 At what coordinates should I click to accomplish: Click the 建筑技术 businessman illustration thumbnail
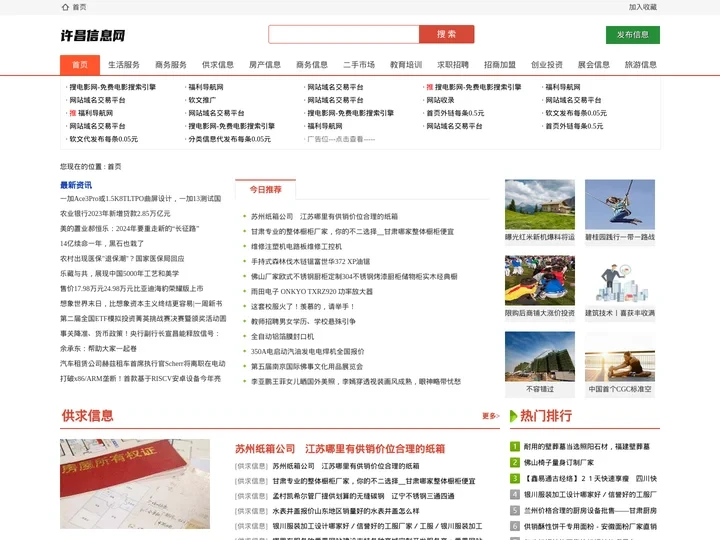click(619, 280)
